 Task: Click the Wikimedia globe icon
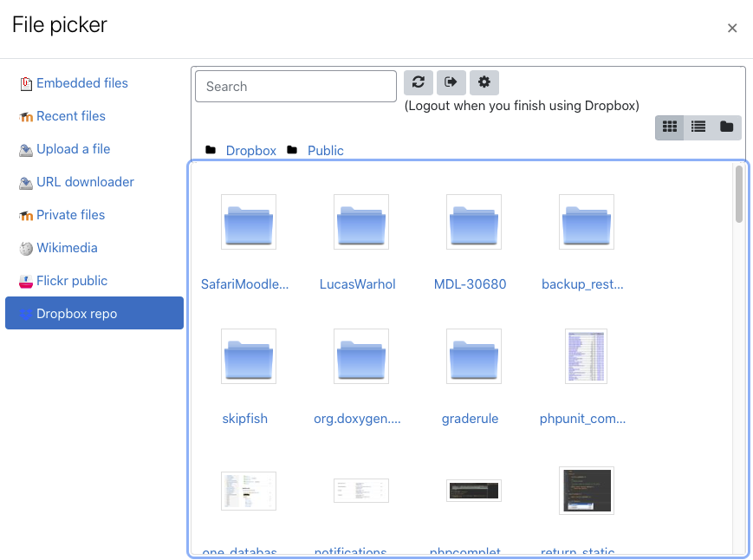(x=26, y=248)
